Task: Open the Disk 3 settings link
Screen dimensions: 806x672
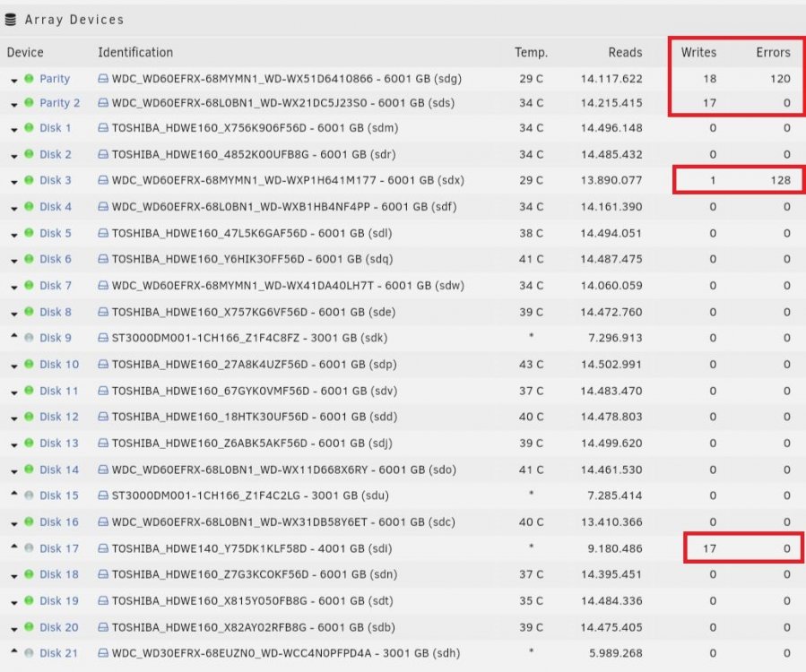Action: click(x=56, y=180)
